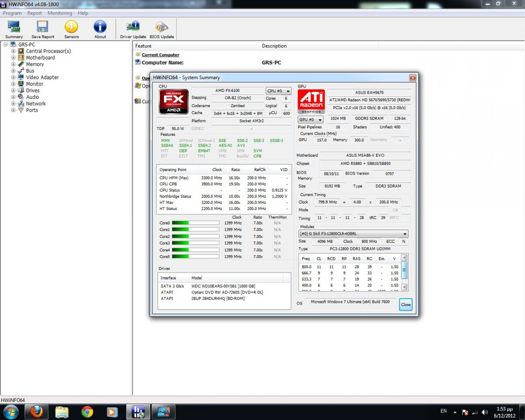This screenshot has height=420, width=525.
Task: Open the Windows Start orb
Action: (x=10, y=412)
